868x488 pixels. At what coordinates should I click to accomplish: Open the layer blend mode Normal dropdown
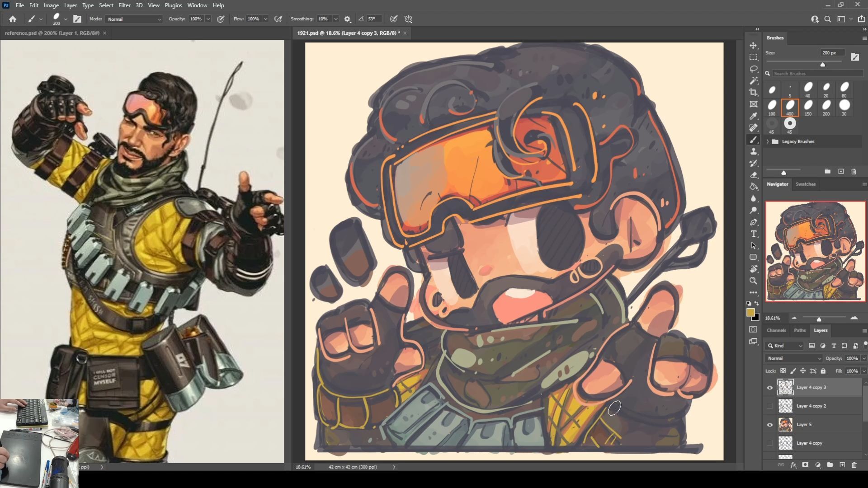[x=793, y=358]
